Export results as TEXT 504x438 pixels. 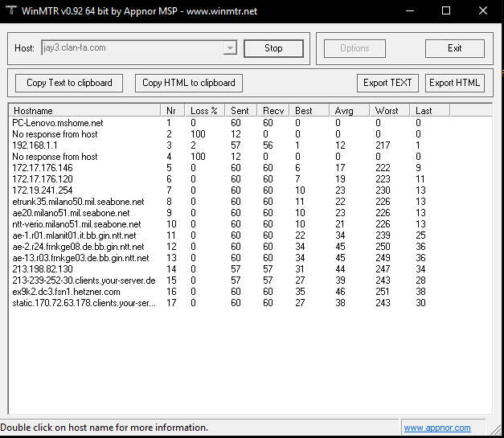[x=387, y=83]
